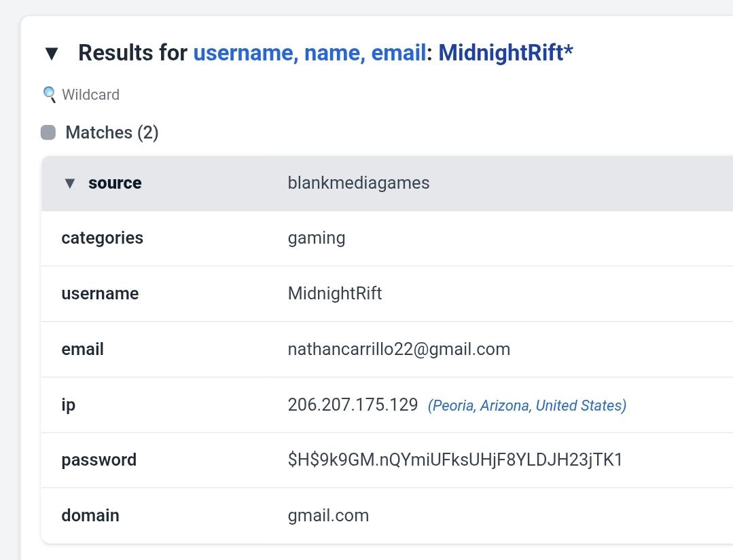Click the categories field label
This screenshot has height=560, width=733.
point(102,238)
